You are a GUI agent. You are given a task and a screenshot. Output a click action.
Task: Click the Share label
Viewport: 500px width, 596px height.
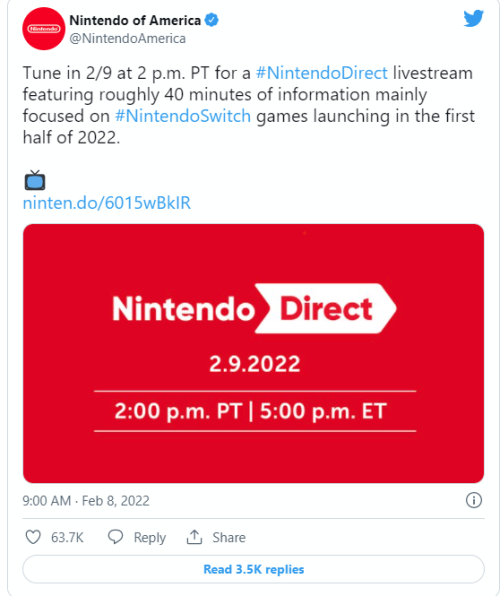pos(229,537)
